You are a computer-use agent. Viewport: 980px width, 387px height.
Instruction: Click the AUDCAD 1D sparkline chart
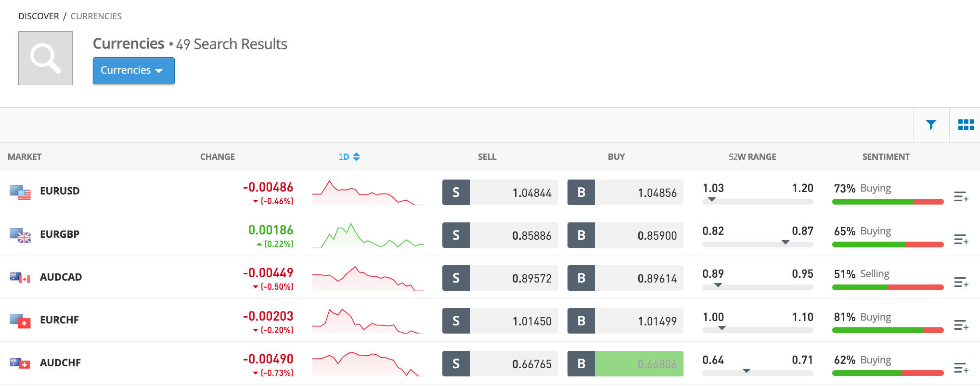(368, 278)
